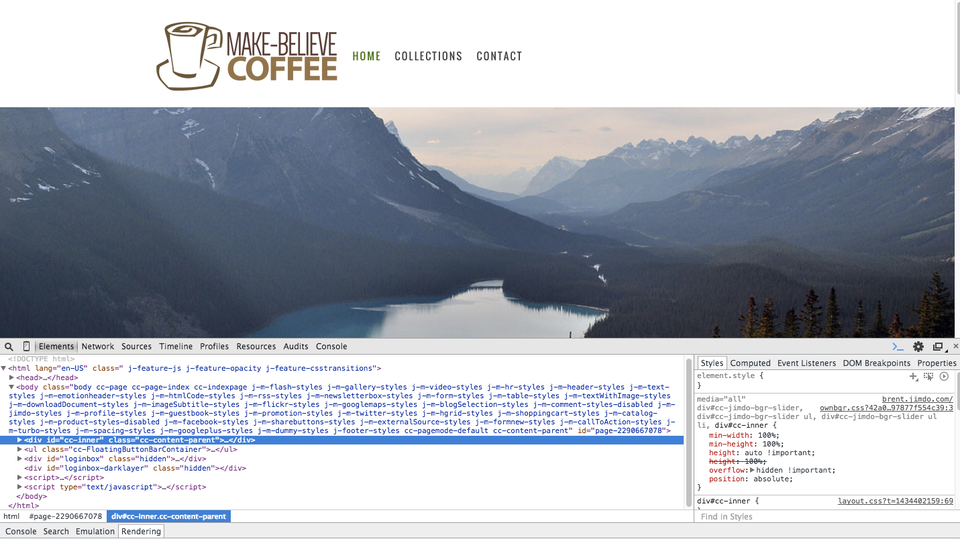Focus the Find in Styles field
Image resolution: width=960 pixels, height=539 pixels.
click(827, 516)
